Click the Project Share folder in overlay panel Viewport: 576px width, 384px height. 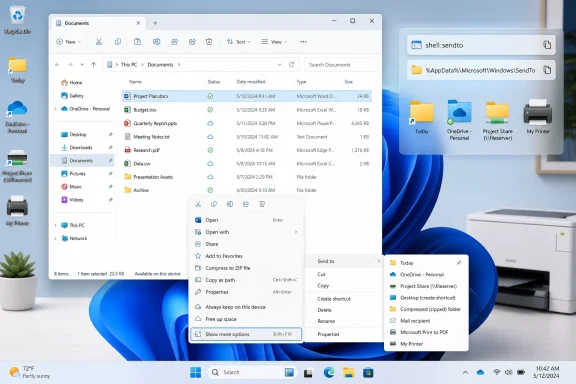click(x=497, y=121)
